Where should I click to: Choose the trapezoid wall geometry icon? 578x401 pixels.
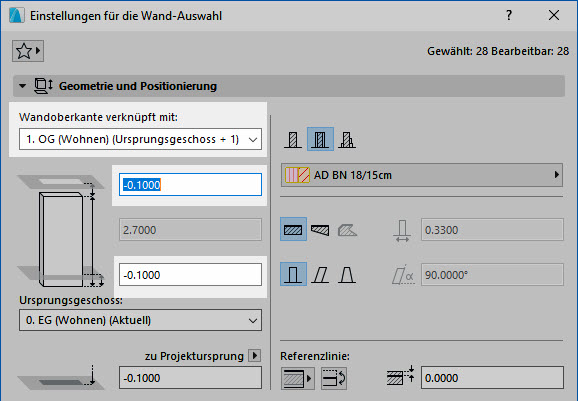320,229
